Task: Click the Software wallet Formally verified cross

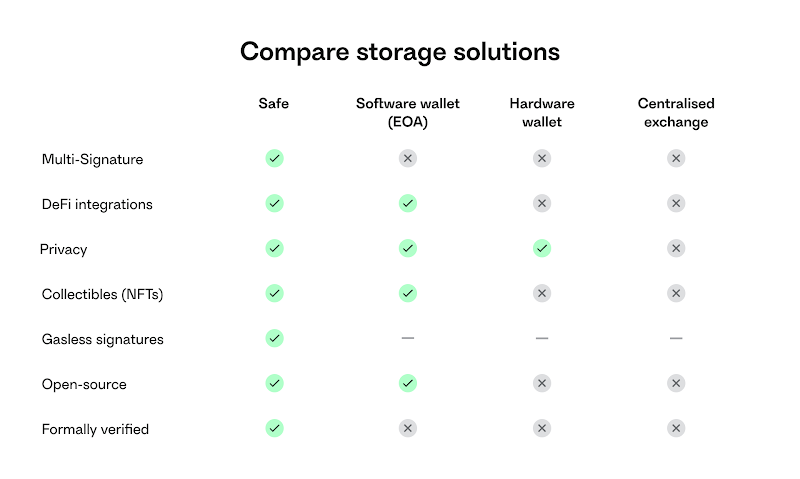Action: 408,428
